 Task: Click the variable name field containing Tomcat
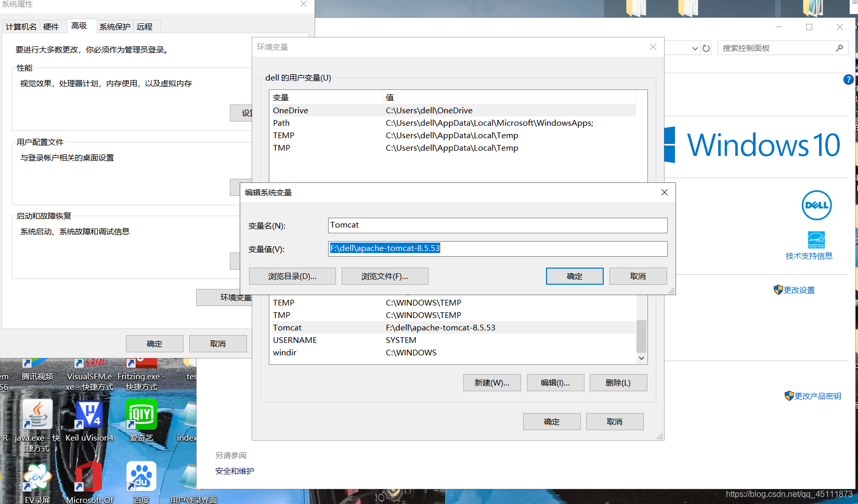pyautogui.click(x=498, y=226)
